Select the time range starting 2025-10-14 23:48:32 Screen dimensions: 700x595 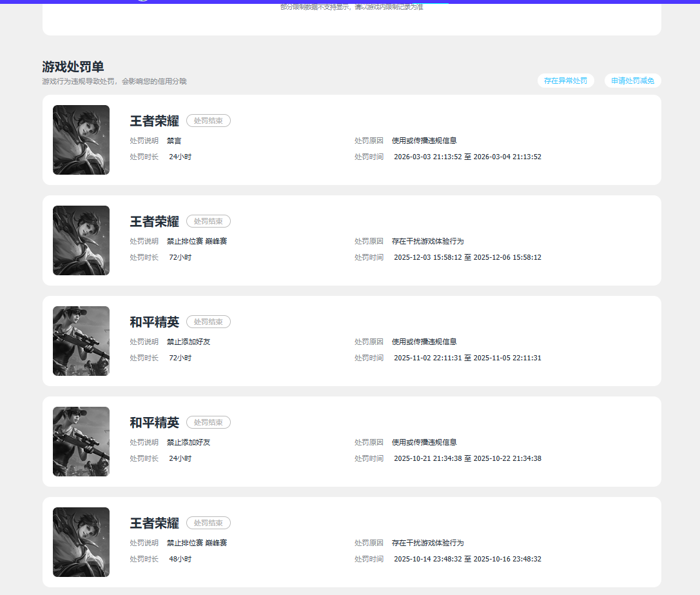(x=467, y=559)
